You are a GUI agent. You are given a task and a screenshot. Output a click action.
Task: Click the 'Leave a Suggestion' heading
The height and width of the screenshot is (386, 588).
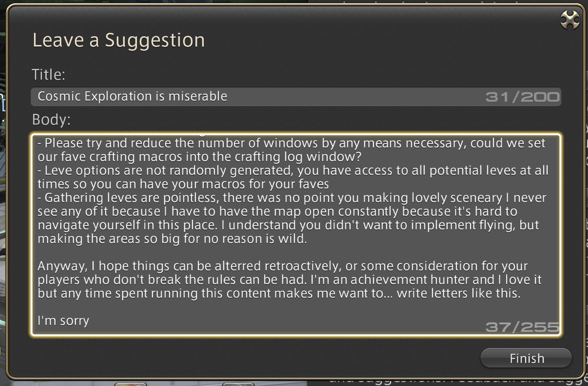118,40
